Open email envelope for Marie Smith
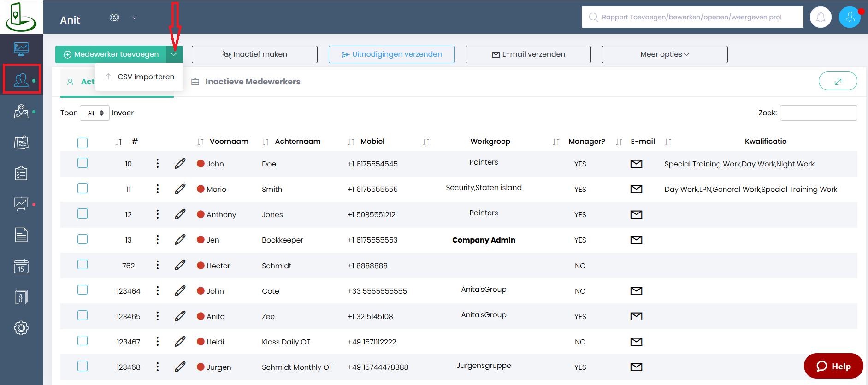 636,189
